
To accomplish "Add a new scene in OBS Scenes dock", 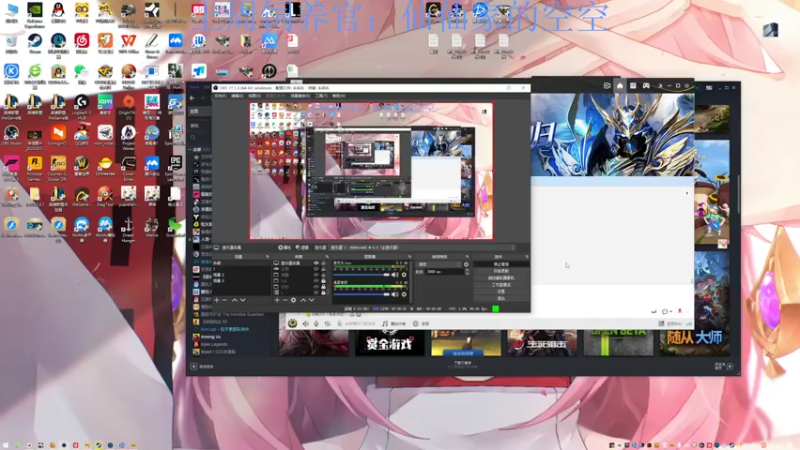I will [x=217, y=300].
